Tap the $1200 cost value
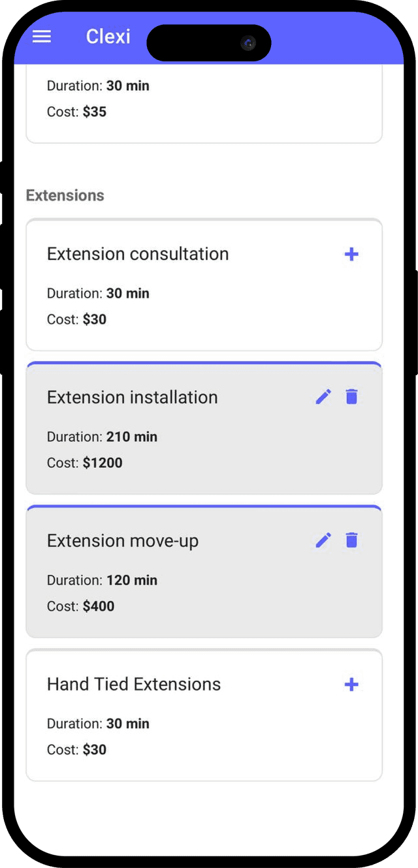Image resolution: width=418 pixels, height=868 pixels. [103, 463]
